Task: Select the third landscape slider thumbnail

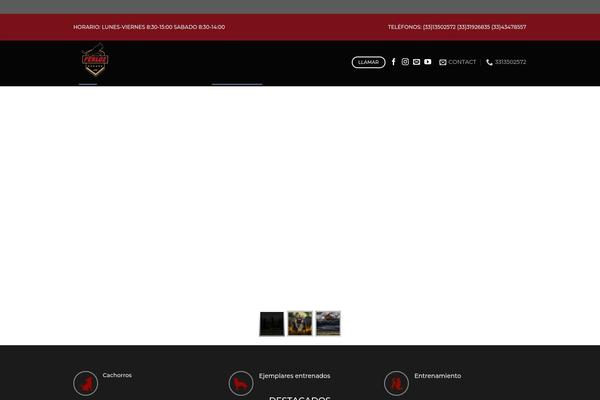Action: [328, 323]
